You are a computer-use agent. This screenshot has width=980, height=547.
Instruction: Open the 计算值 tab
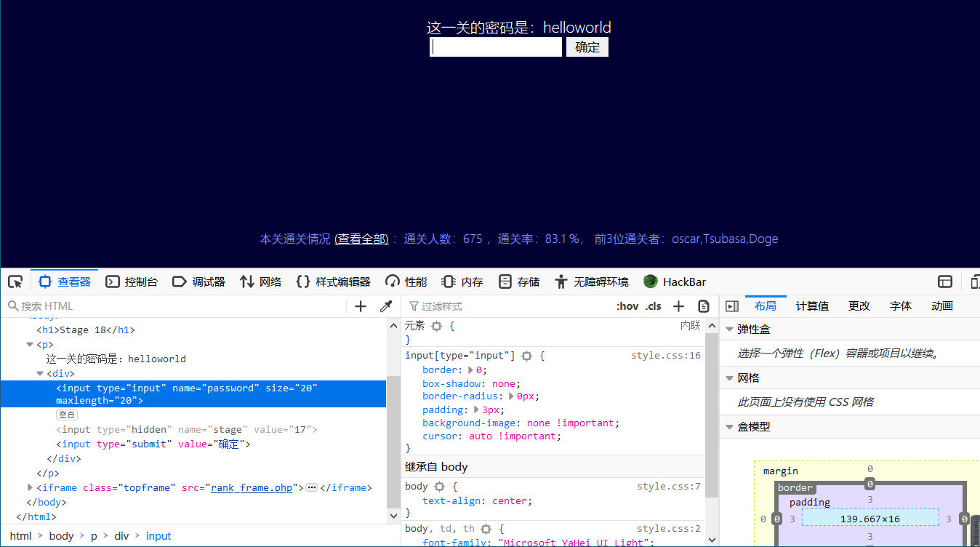click(812, 306)
